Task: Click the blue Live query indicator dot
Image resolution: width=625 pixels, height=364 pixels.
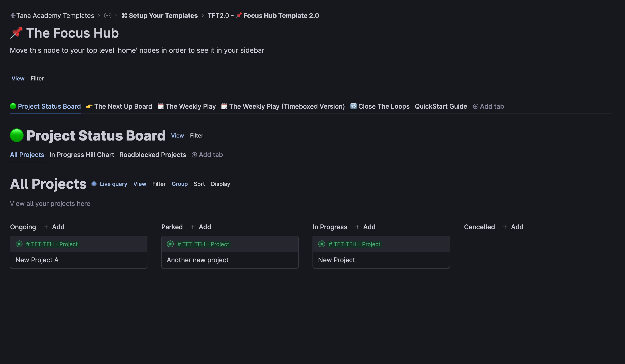Action: (94, 184)
